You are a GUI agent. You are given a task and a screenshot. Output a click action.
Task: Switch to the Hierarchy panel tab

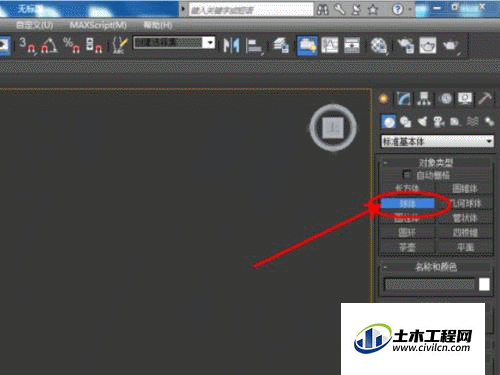424,99
